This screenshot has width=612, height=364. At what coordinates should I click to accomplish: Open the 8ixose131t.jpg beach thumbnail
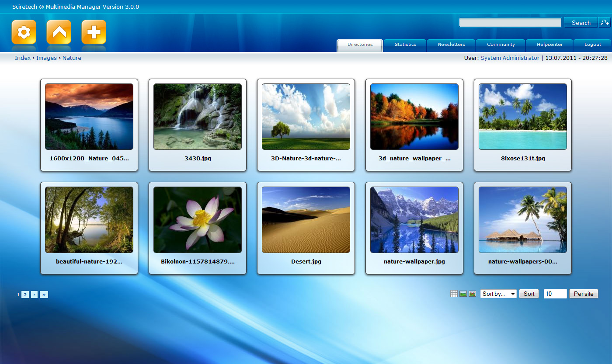pyautogui.click(x=523, y=117)
